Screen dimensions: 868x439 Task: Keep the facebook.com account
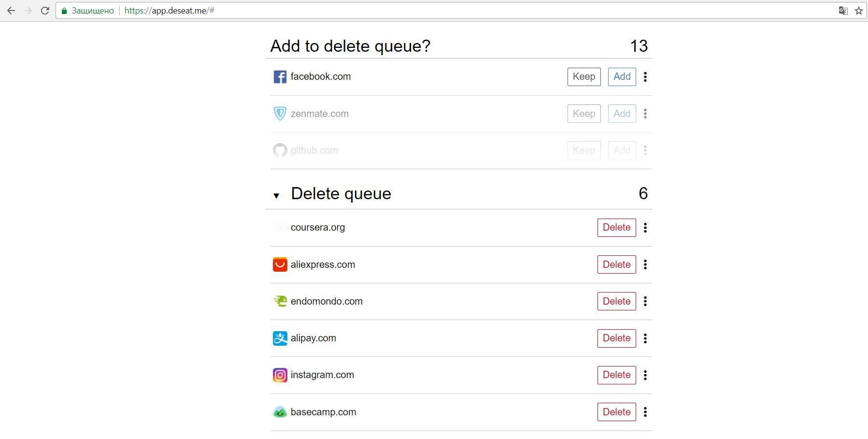tap(583, 77)
